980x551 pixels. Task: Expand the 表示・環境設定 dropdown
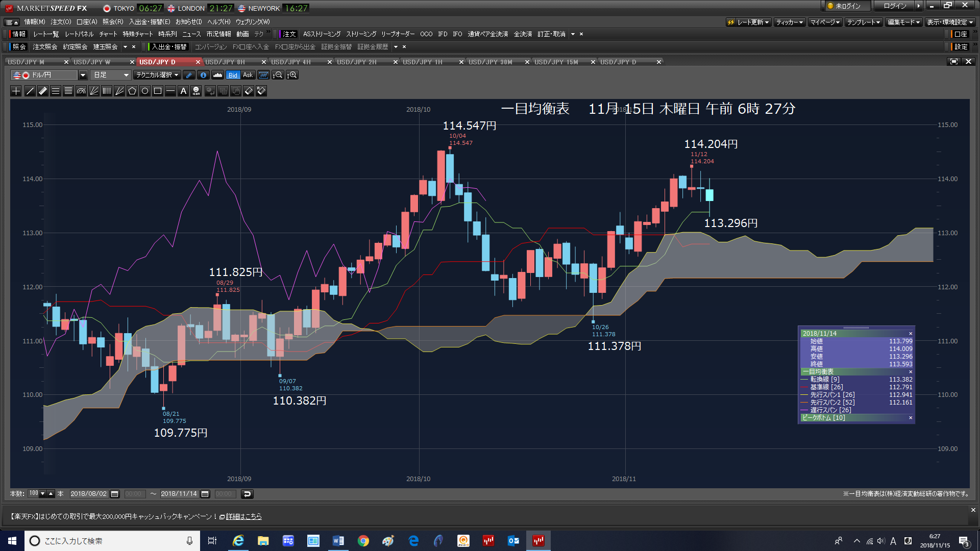(950, 22)
